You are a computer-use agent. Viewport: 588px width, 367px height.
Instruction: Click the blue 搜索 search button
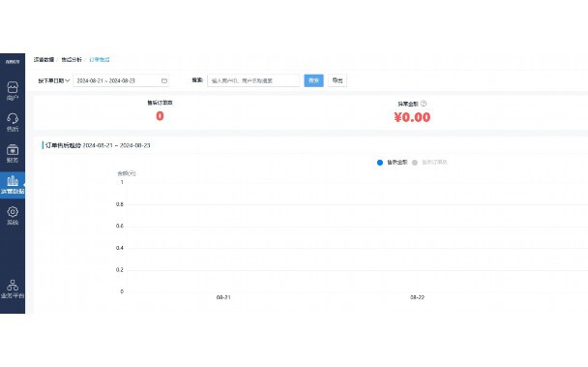pyautogui.click(x=313, y=80)
